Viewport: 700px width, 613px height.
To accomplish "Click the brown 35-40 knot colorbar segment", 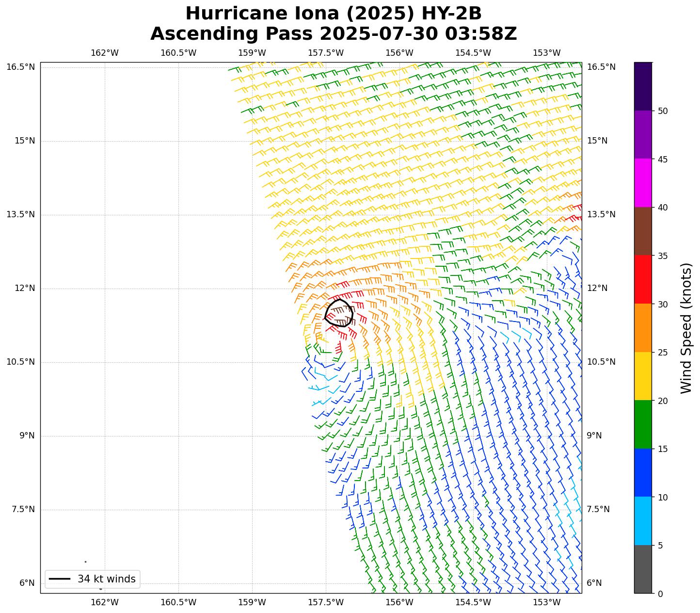I will coord(643,231).
